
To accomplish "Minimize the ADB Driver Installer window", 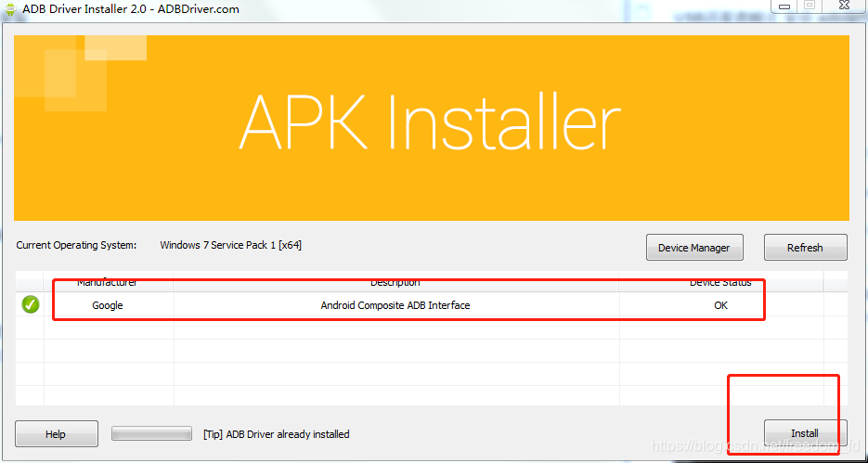I will coord(784,6).
